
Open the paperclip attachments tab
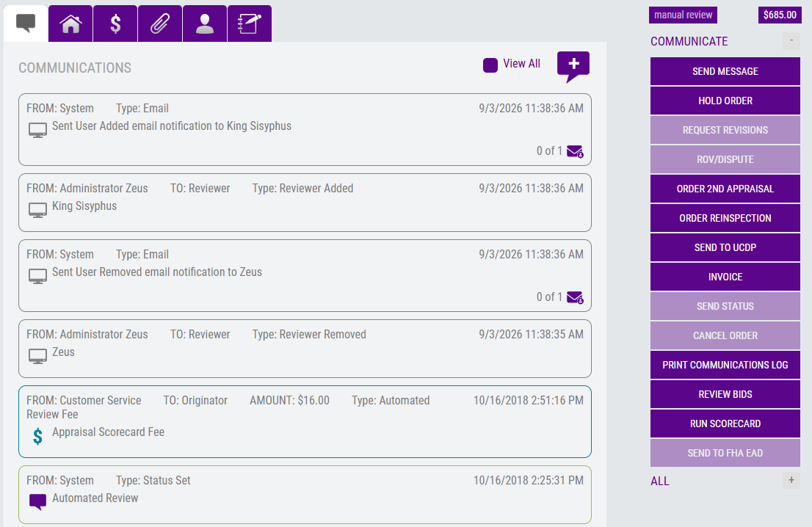click(x=160, y=23)
